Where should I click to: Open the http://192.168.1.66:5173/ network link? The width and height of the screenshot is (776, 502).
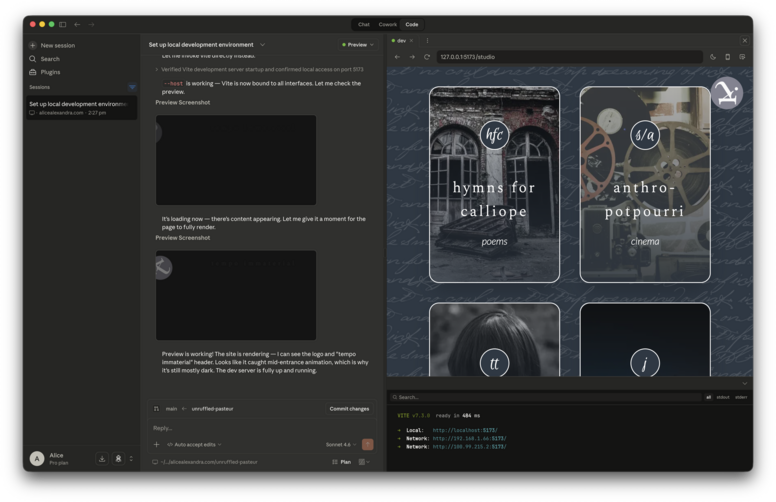pos(469,438)
